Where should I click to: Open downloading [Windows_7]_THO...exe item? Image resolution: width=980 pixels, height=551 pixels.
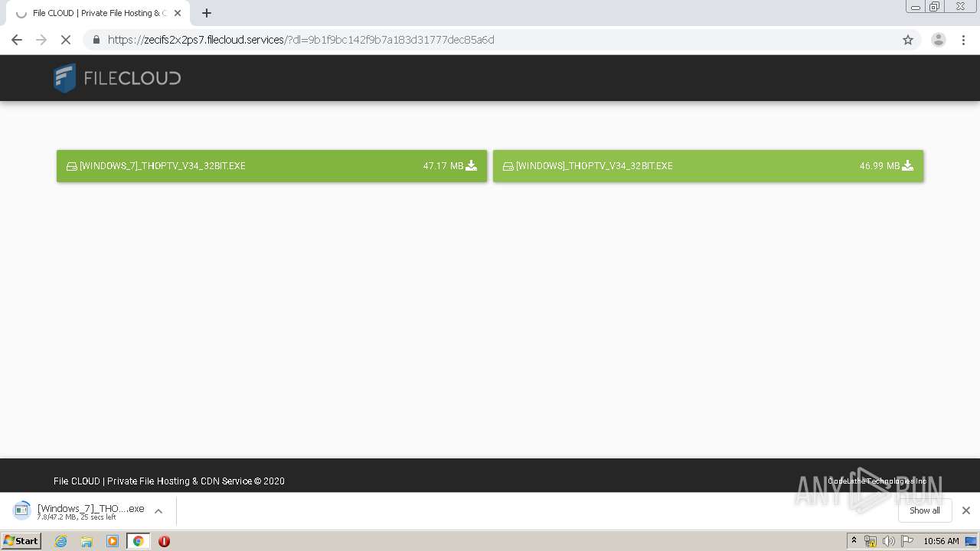79,511
